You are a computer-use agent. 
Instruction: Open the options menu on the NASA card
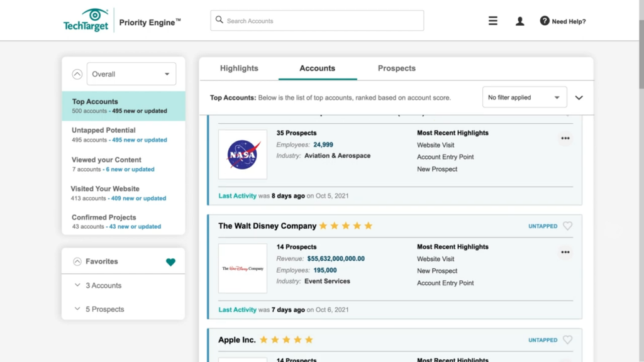pos(565,138)
